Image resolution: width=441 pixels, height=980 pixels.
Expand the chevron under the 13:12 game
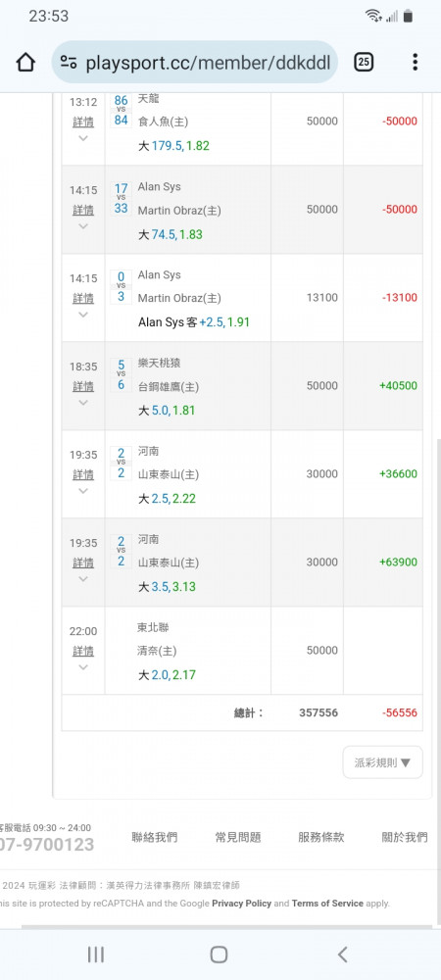(83, 138)
